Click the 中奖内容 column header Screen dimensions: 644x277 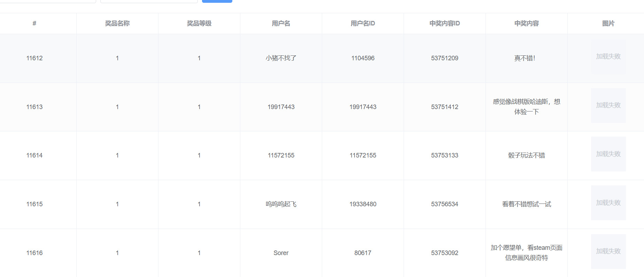(527, 23)
